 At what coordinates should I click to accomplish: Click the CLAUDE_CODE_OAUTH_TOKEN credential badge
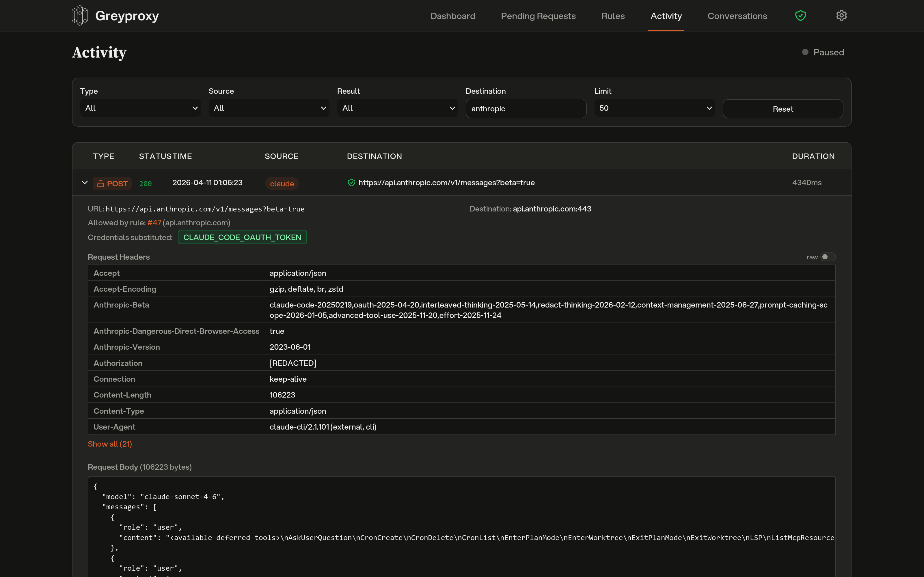[x=243, y=237]
